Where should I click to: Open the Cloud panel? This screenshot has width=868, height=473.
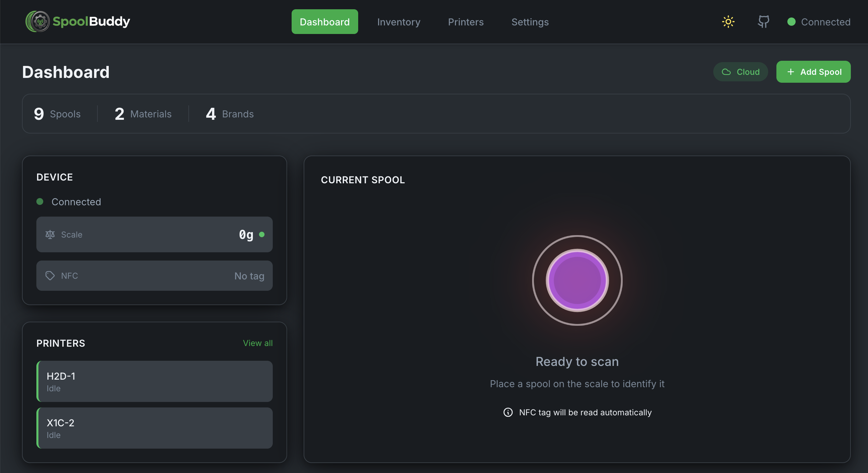click(x=740, y=72)
